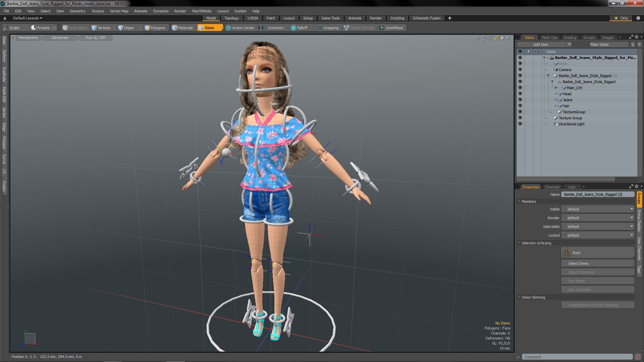Click the Select Items button
This screenshot has height=362, width=644.
598,263
